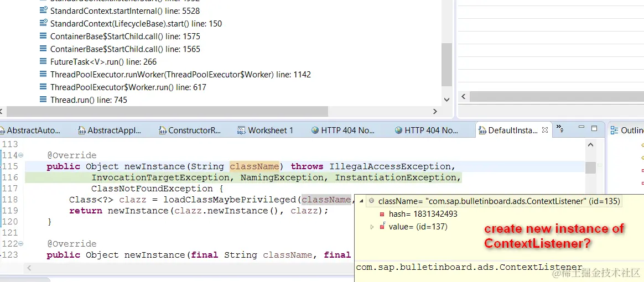Screen dimensions: 644x282
Task: Click the code editor horizontal scroll-left arrow
Action: pos(29,268)
